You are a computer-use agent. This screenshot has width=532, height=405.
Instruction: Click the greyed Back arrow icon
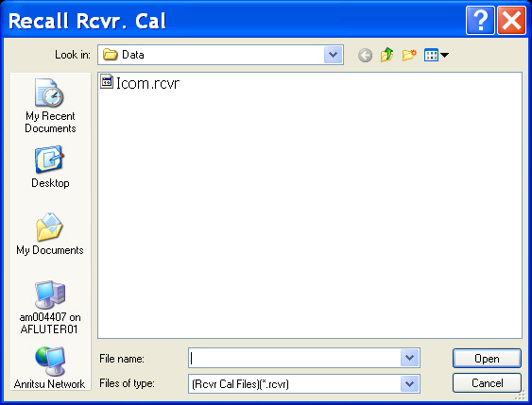pos(365,56)
